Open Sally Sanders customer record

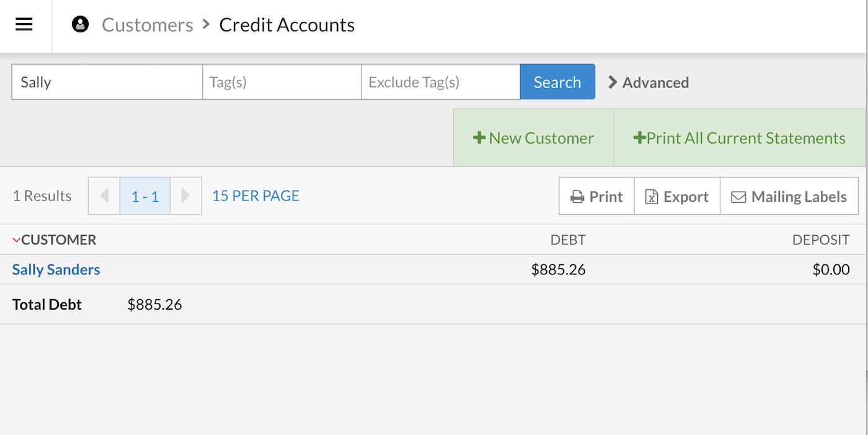[56, 269]
